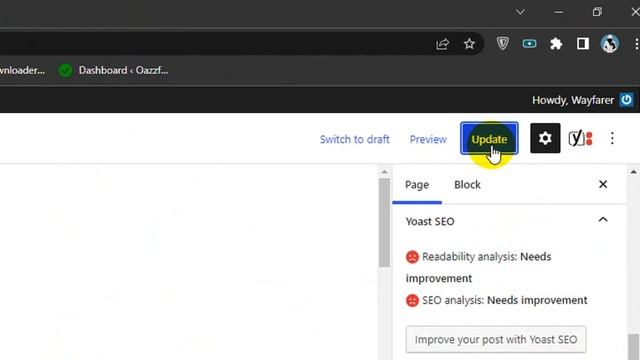Screen dimensions: 640x360
Task: Open the Chrome profile avatar
Action: pyautogui.click(x=609, y=43)
